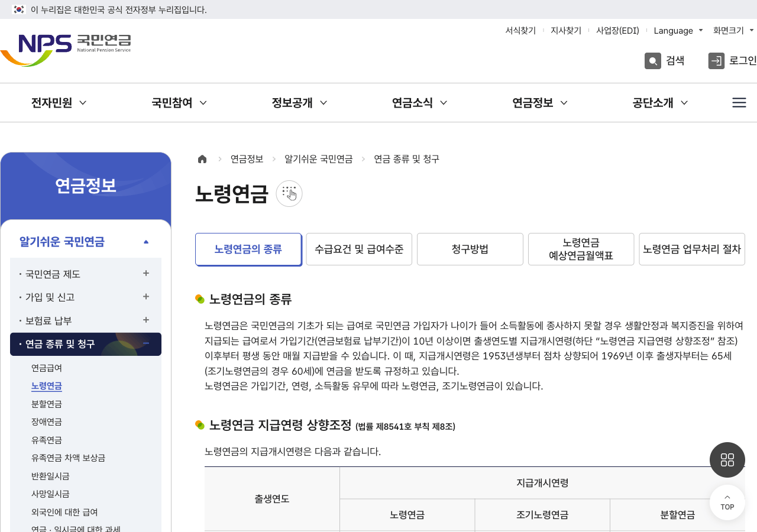Open 유족연금 in the sidebar
The height and width of the screenshot is (532, 757).
click(47, 440)
